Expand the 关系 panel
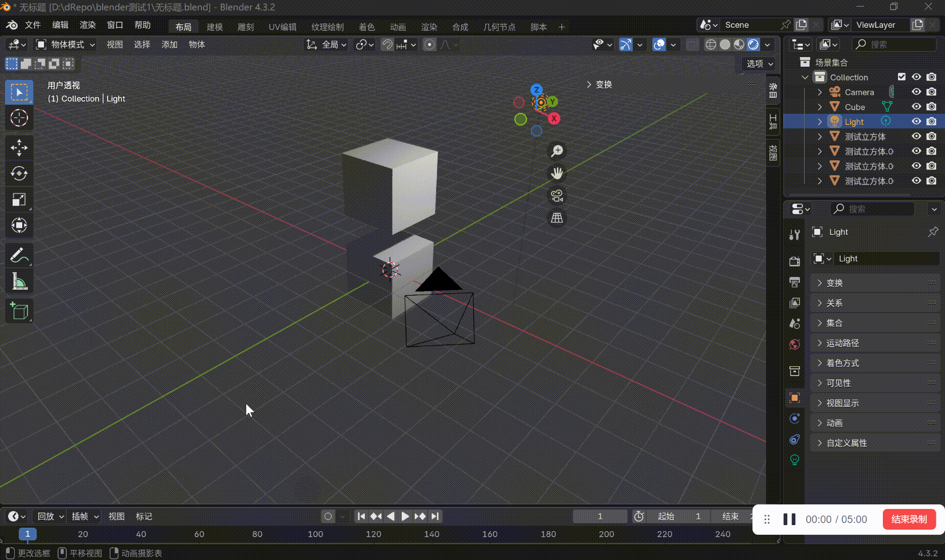Screen dimensions: 945x560 pyautogui.click(x=875, y=303)
